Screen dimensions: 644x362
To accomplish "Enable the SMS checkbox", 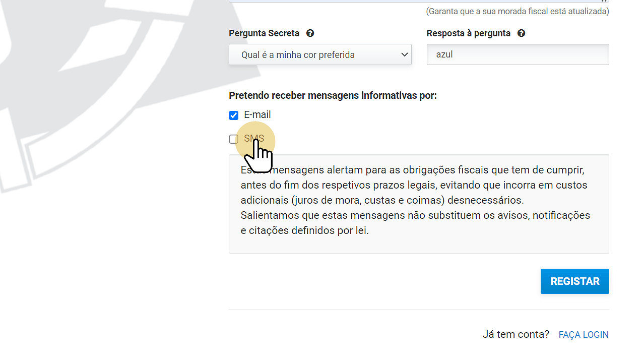I will 234,139.
